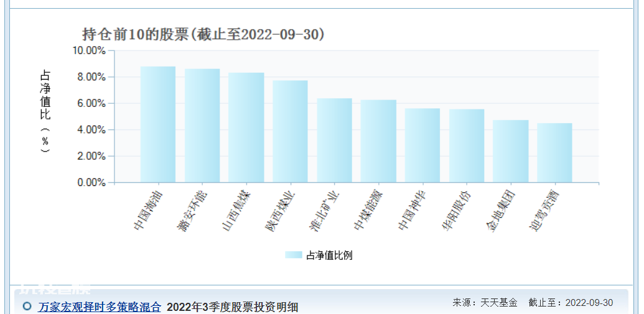Click the circle bullet icon before fund name
This screenshot has width=644, height=314.
point(27,306)
